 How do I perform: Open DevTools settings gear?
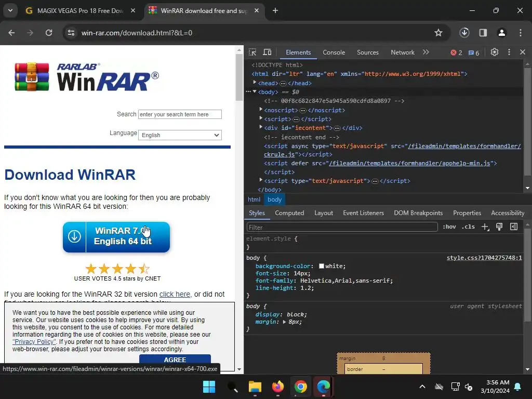point(495,52)
